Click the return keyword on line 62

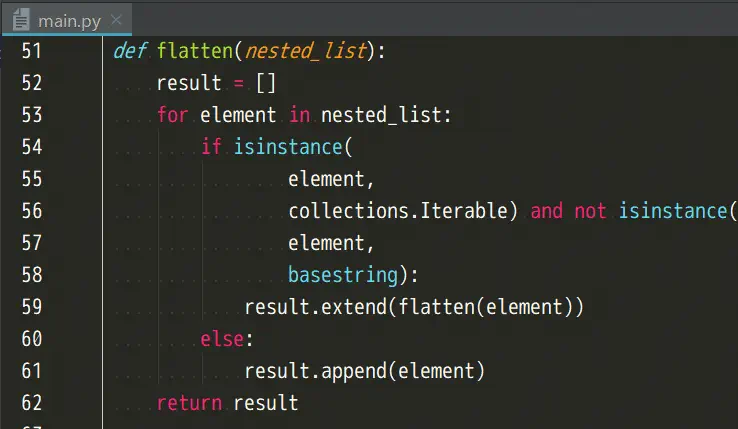190,403
